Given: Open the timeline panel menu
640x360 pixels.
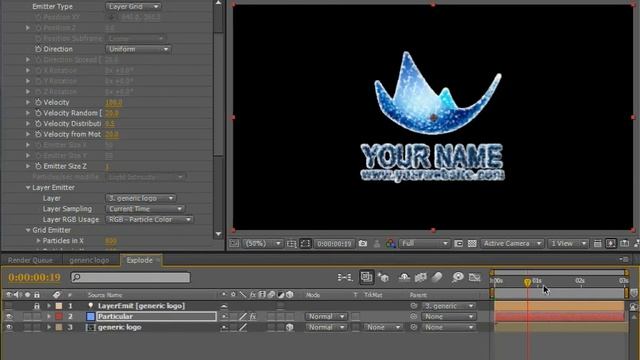Looking at the screenshot, I should point(624,260).
